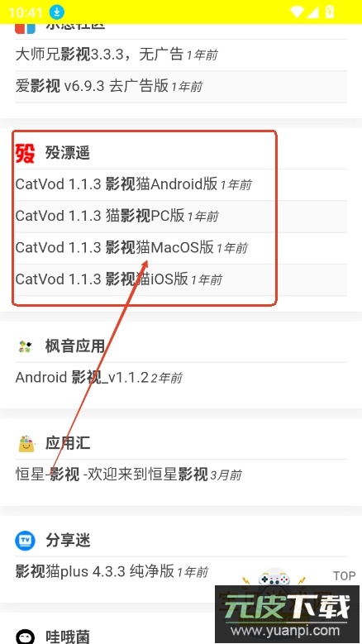The image size is (362, 644).
Task: Open 大师兄影视3.3.3，无广告 result
Action: click(117, 55)
